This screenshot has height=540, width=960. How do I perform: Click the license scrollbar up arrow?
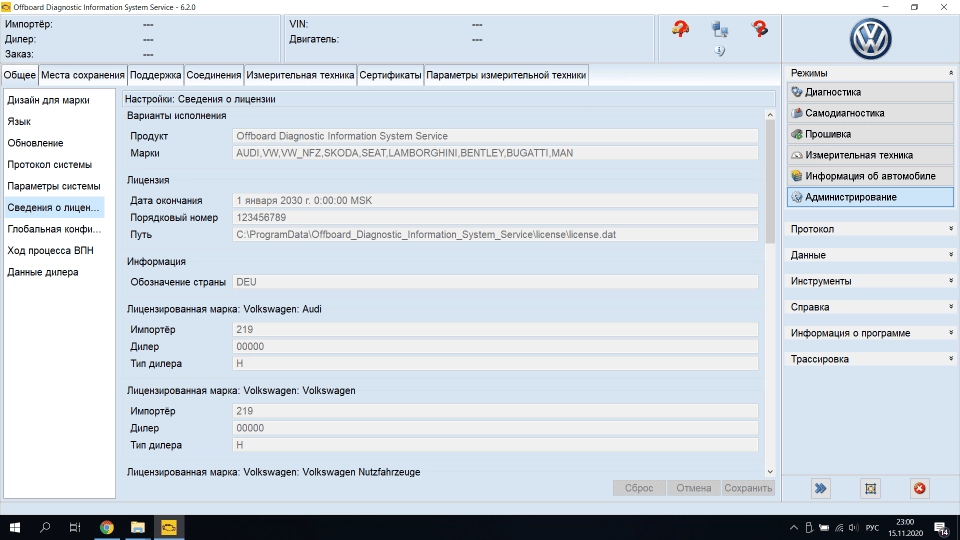coord(770,115)
